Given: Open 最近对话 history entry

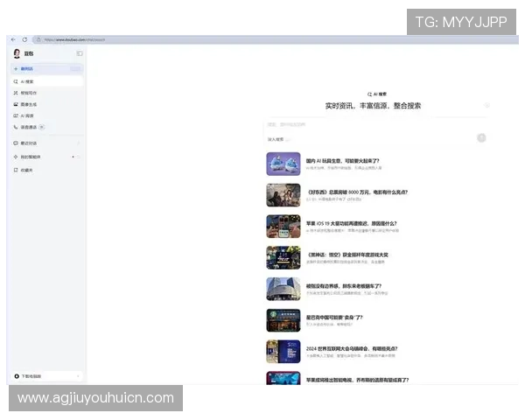Looking at the screenshot, I should click(x=47, y=143).
